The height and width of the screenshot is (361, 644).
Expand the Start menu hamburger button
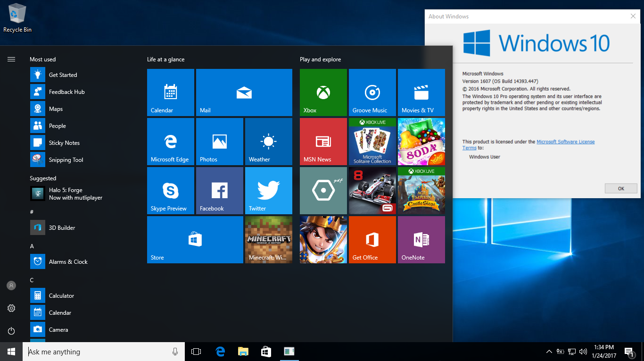point(11,59)
